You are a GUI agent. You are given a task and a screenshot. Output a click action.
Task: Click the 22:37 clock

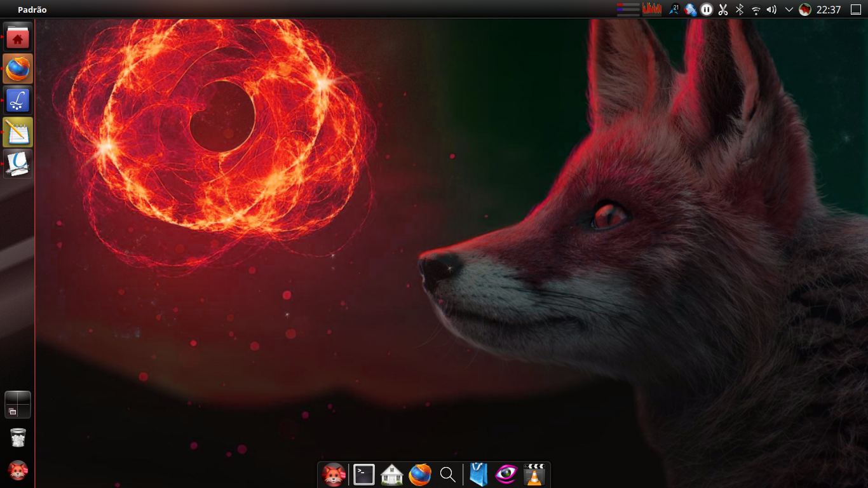829,10
